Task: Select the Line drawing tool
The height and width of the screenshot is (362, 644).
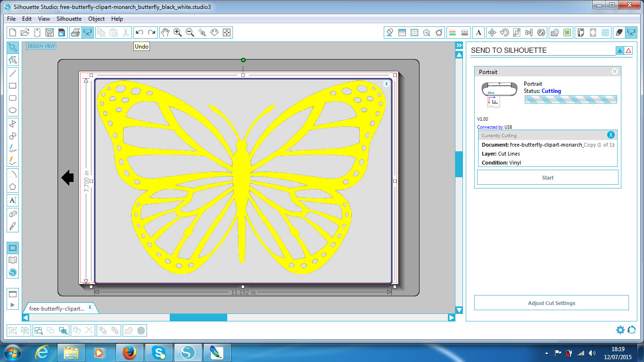Action: pyautogui.click(x=13, y=73)
